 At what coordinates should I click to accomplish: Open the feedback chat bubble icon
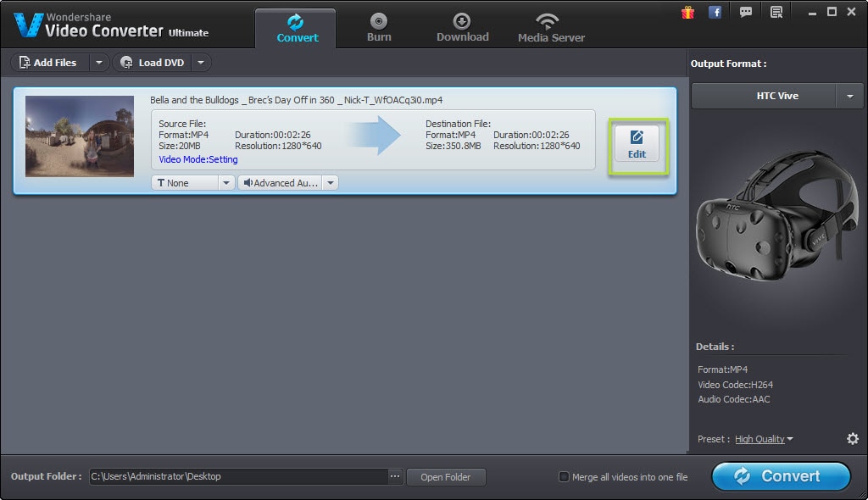point(746,12)
